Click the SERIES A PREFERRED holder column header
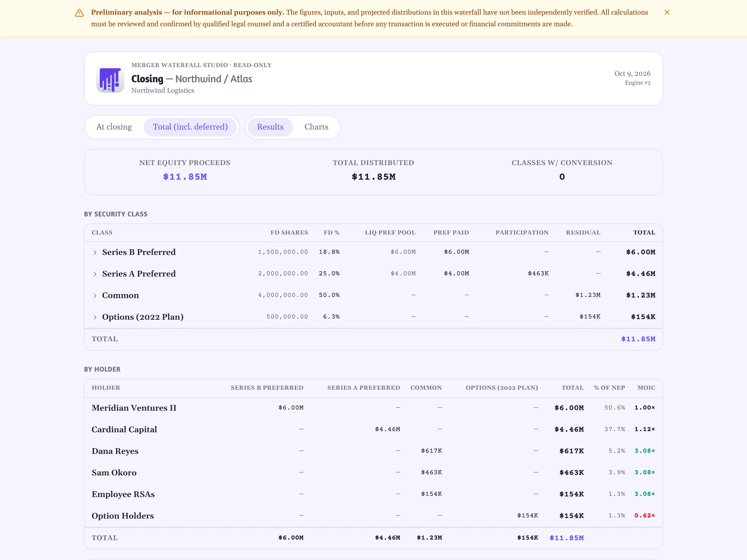 pyautogui.click(x=363, y=388)
